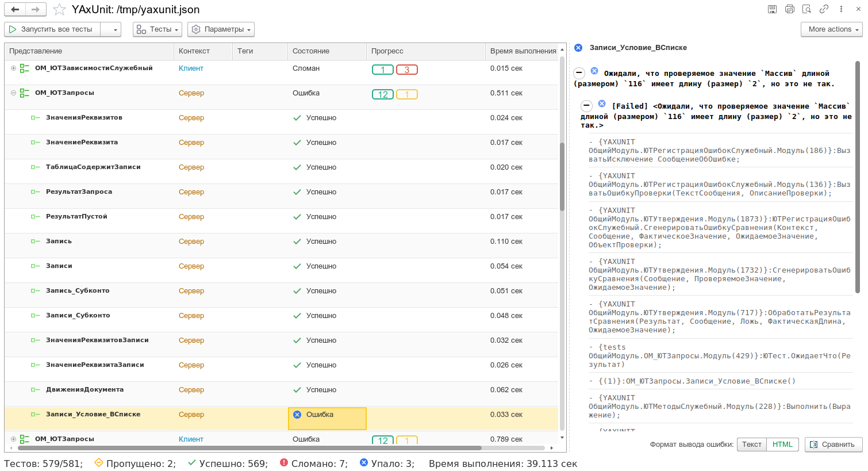Run all tests with Запустить все тесты
The height and width of the screenshot is (471, 868).
(x=52, y=29)
